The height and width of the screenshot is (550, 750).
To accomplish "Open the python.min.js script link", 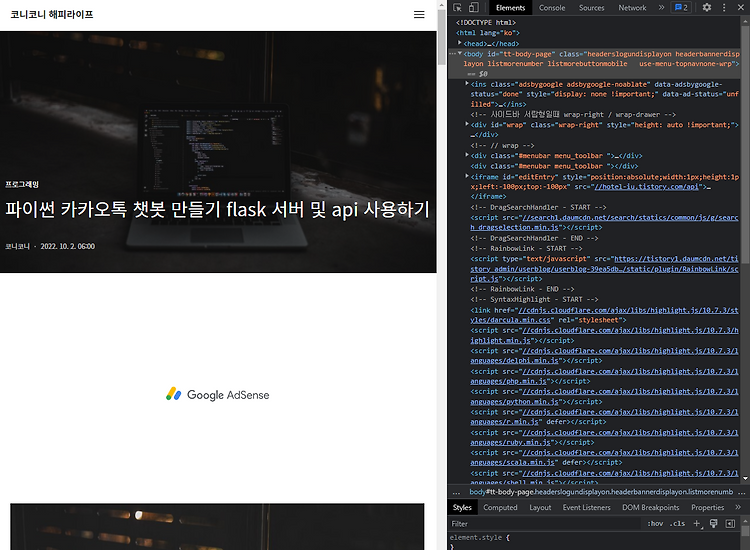I will [x=604, y=396].
